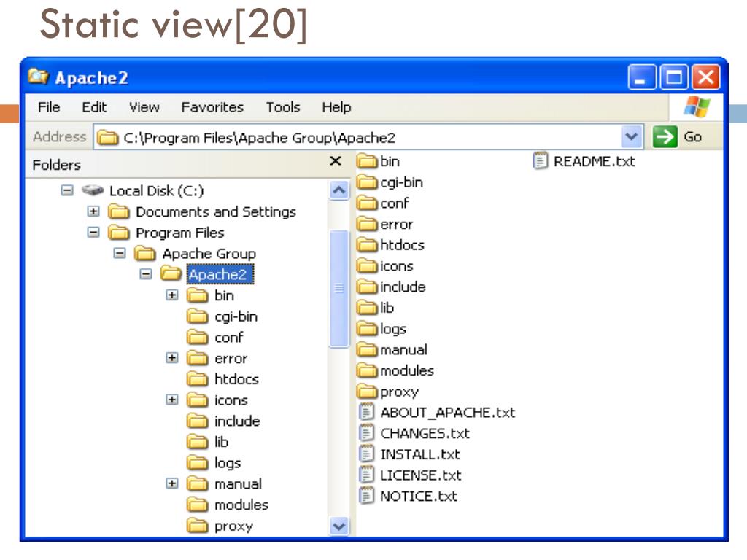The height and width of the screenshot is (560, 747).
Task: Open the address bar dropdown arrow
Action: point(632,137)
